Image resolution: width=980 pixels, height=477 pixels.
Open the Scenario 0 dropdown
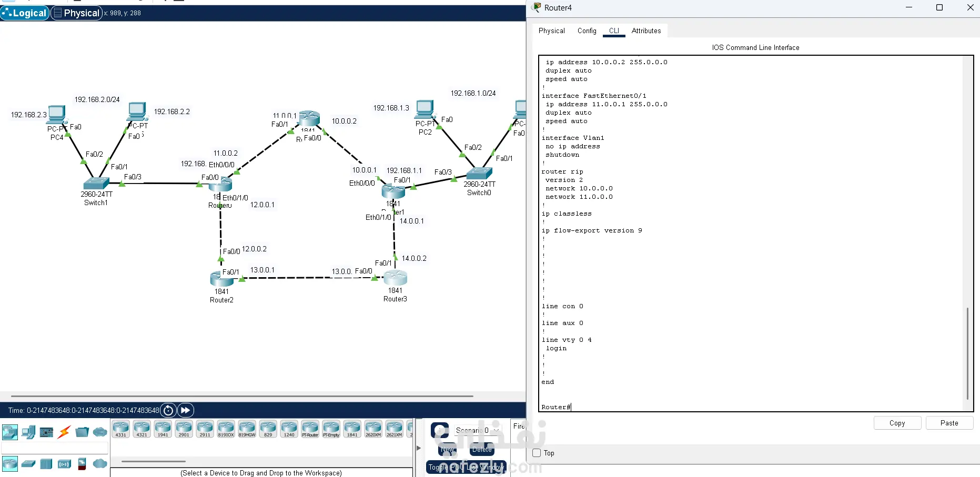[x=478, y=430]
